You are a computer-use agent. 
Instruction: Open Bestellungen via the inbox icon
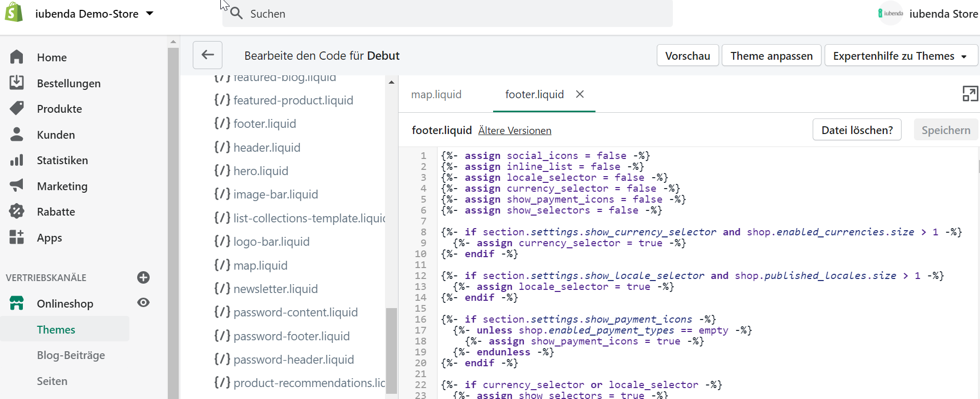click(17, 83)
